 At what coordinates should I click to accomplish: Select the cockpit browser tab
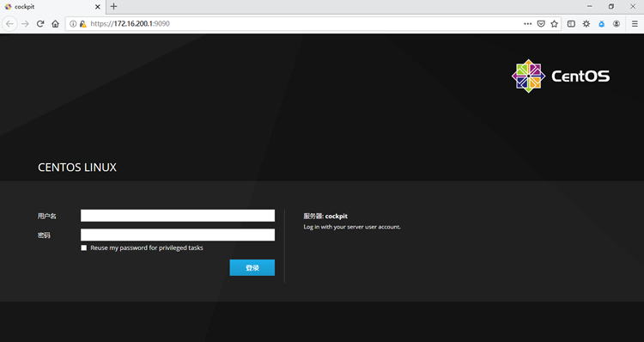click(x=52, y=7)
